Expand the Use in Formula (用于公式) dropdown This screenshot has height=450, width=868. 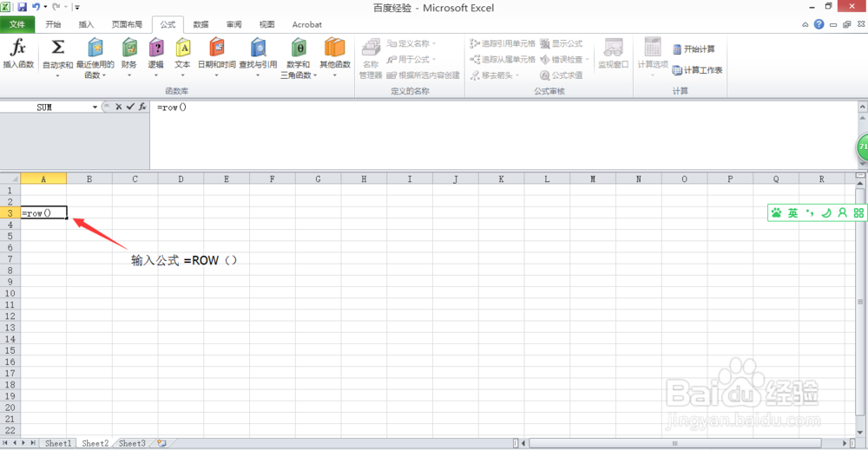(x=434, y=59)
